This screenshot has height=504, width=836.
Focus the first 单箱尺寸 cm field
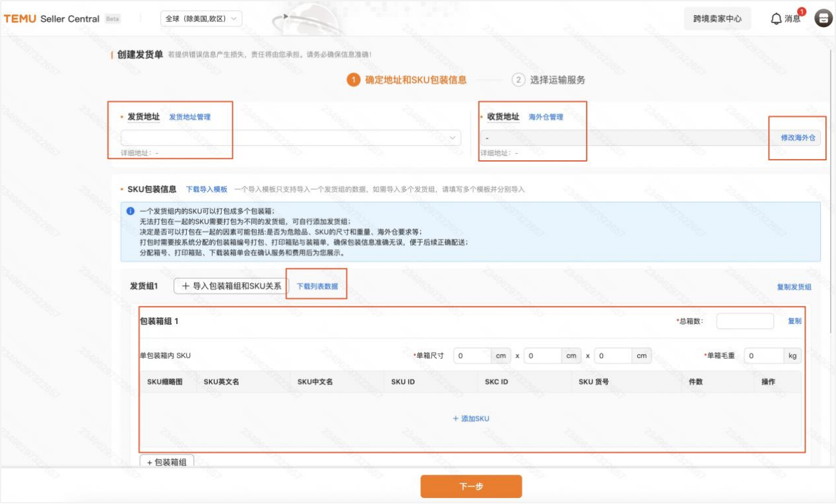(472, 356)
